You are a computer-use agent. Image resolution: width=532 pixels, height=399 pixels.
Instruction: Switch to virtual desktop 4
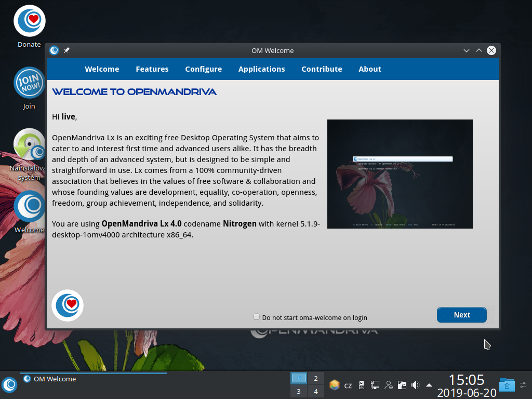[x=316, y=391]
